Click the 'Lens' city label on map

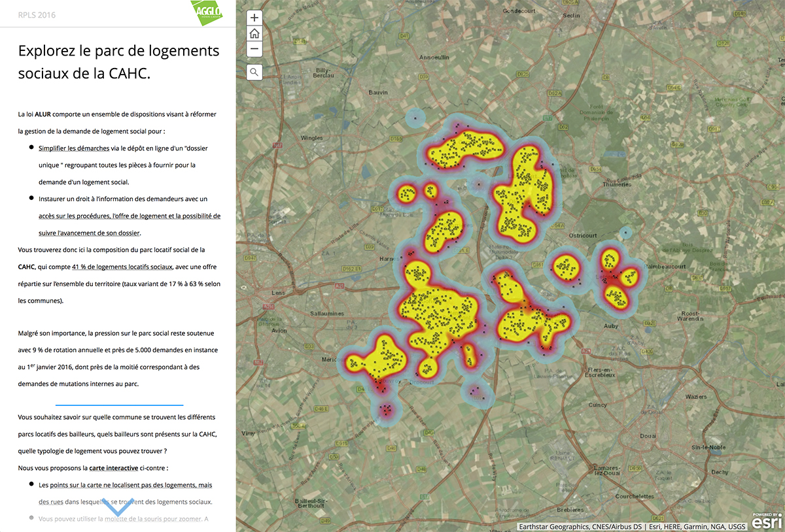pos(278,292)
